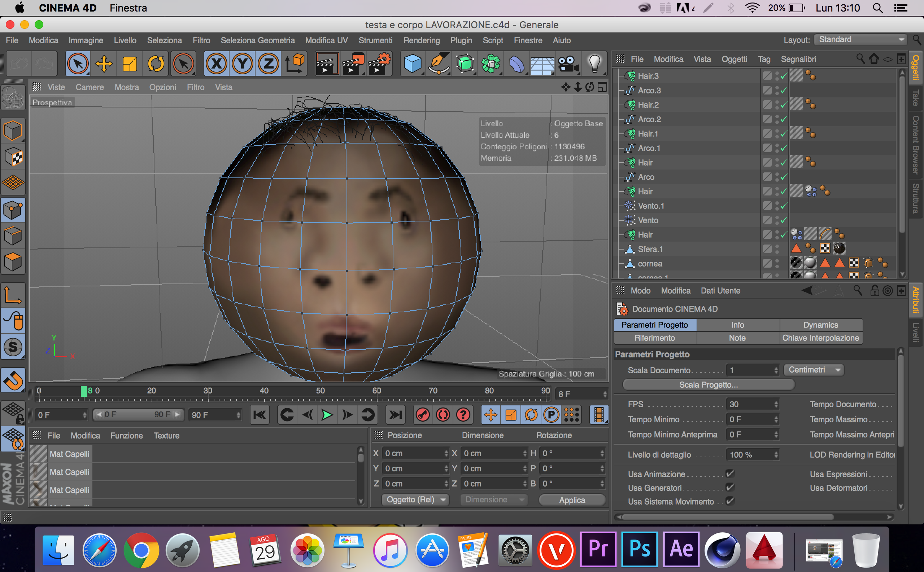Uncheck Usa Generatori checkbox
This screenshot has width=924, height=572.
[x=730, y=487]
